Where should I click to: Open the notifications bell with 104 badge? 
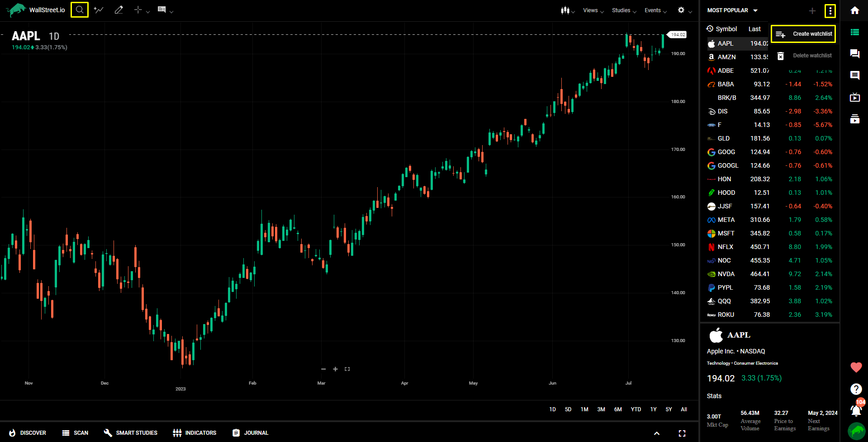coord(856,409)
